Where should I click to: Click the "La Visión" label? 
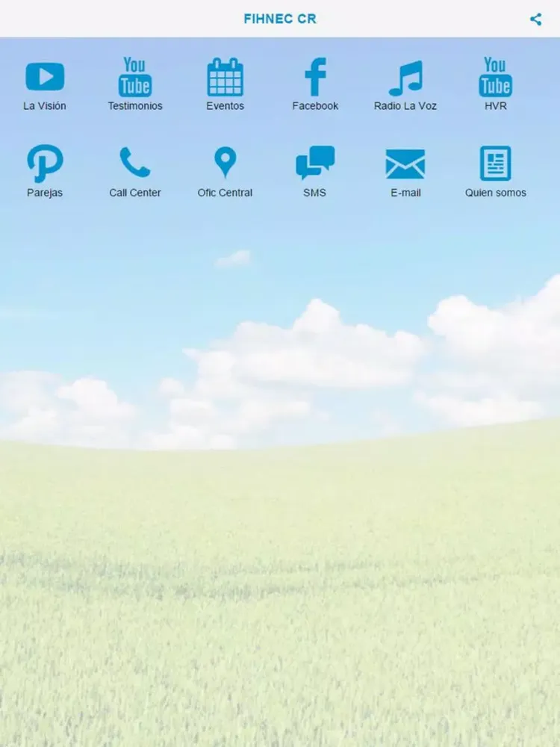click(x=45, y=106)
